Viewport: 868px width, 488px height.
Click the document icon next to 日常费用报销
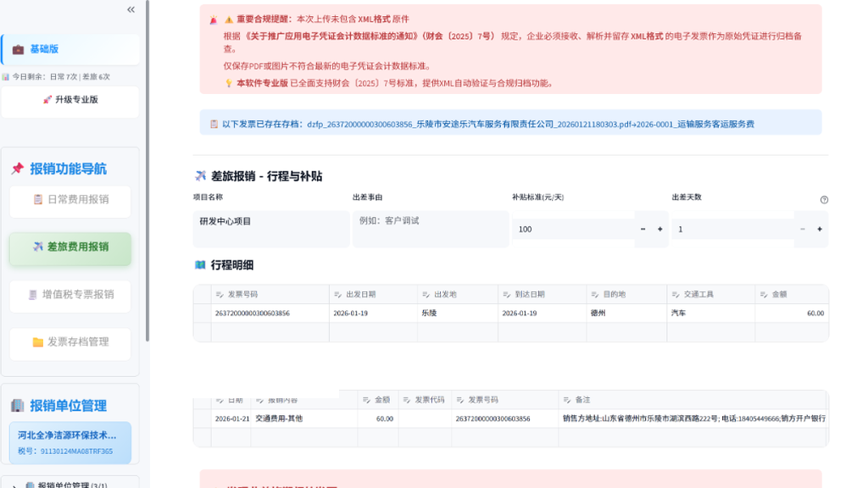[x=37, y=200]
